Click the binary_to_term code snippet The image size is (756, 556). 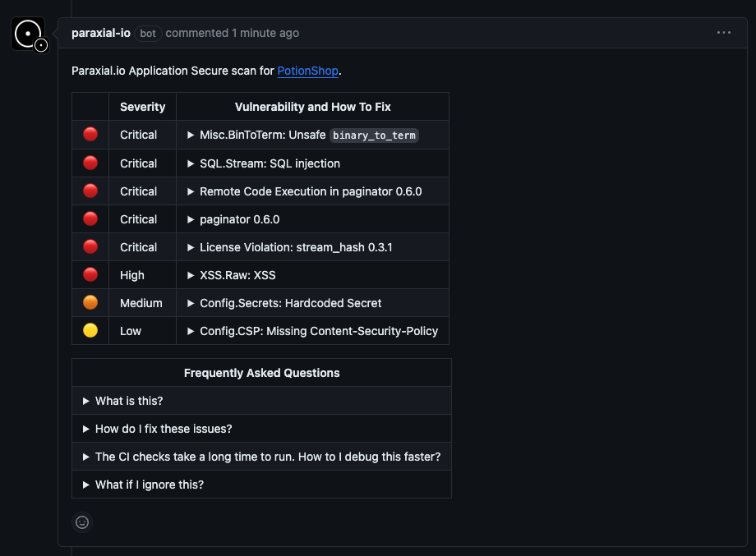point(374,136)
